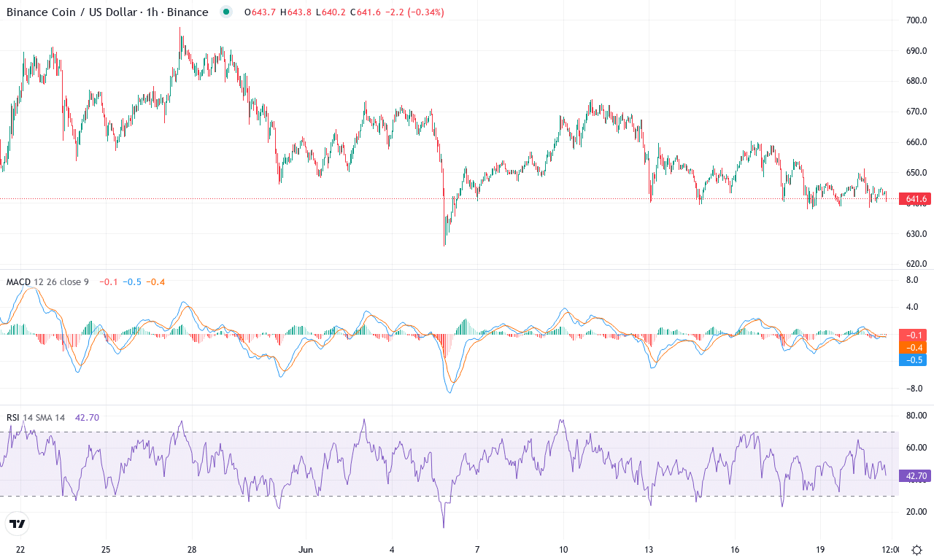934x560 pixels.
Task: Click the MACD 12 26 close 9 legend
Action: coord(47,281)
